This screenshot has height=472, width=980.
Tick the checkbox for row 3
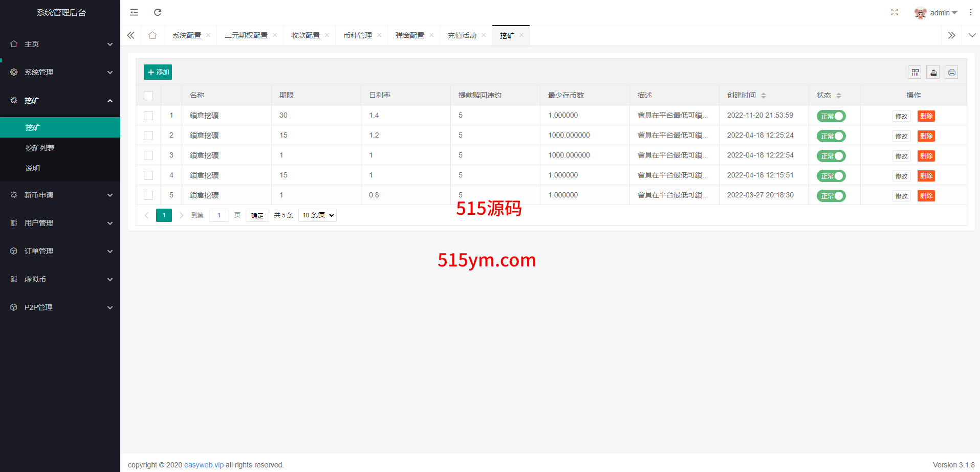[x=148, y=155]
